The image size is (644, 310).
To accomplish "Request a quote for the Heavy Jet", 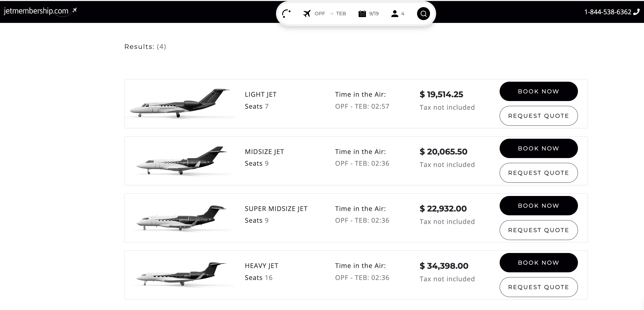I will (539, 287).
